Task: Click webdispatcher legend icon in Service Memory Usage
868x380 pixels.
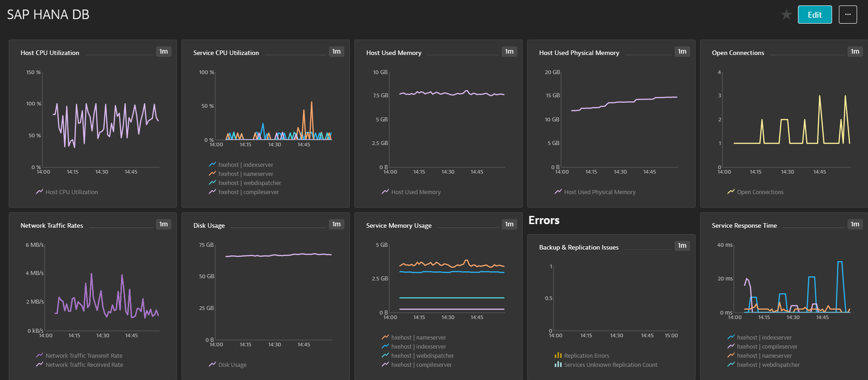Action: click(x=385, y=355)
